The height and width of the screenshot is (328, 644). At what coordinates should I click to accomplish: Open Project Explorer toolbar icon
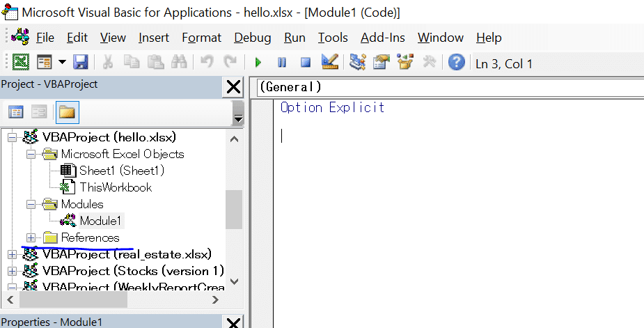[x=357, y=63]
